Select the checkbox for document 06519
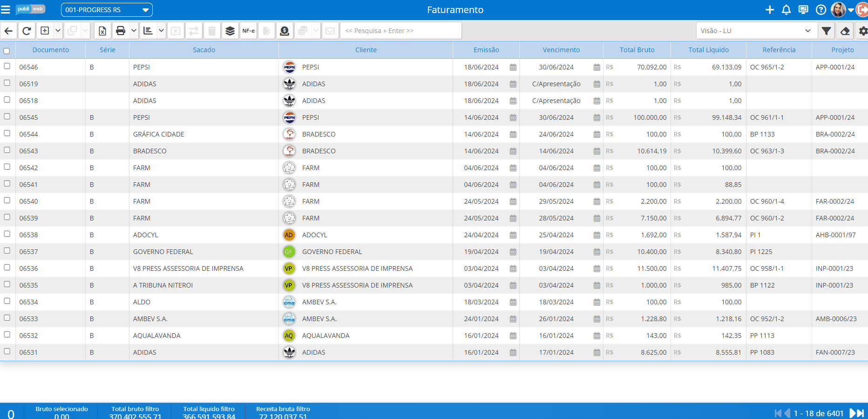The width and height of the screenshot is (868, 419). pos(7,83)
